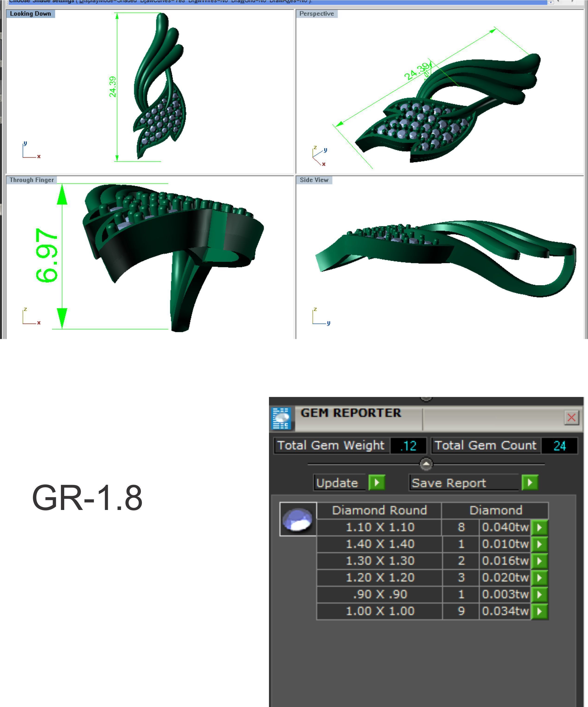This screenshot has width=588, height=707.
Task: Click the Diamond Round column header
Action: point(379,510)
